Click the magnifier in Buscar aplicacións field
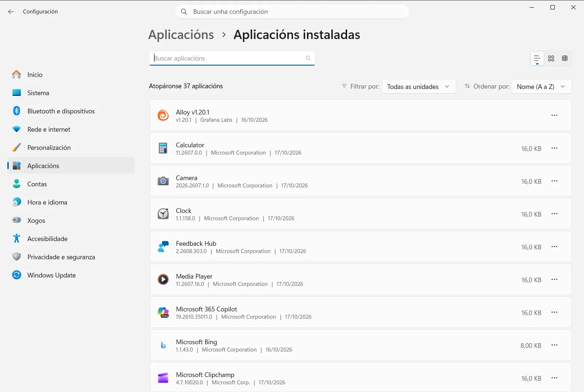 (308, 58)
